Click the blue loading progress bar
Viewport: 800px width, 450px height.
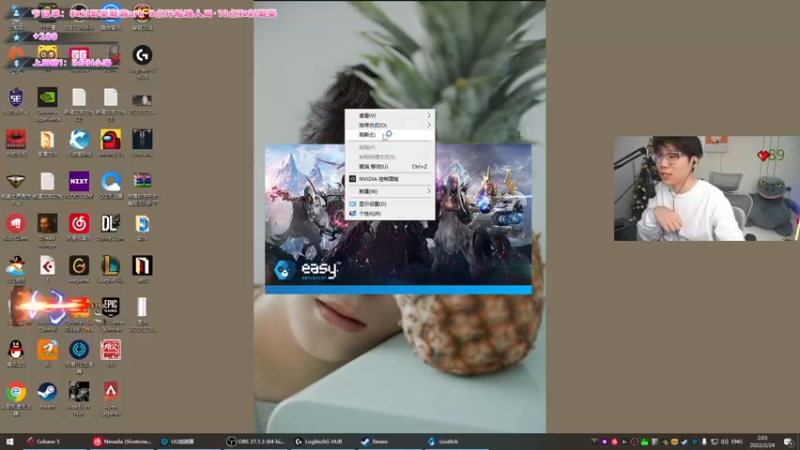[x=398, y=289]
